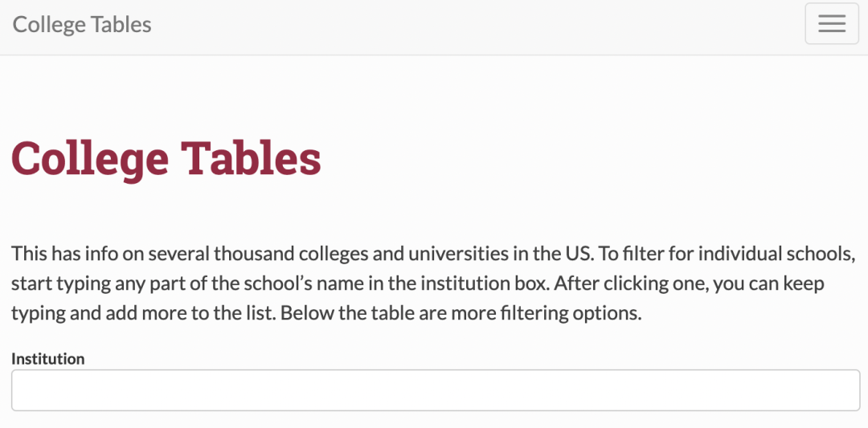The height and width of the screenshot is (428, 868).
Task: Toggle the navigation bar menu button
Action: pos(832,24)
